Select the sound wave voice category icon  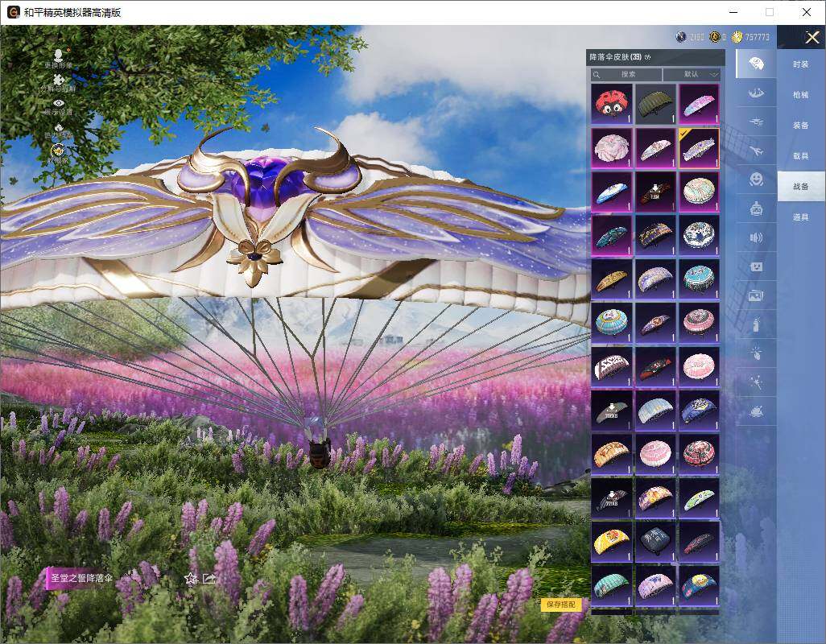coord(756,238)
